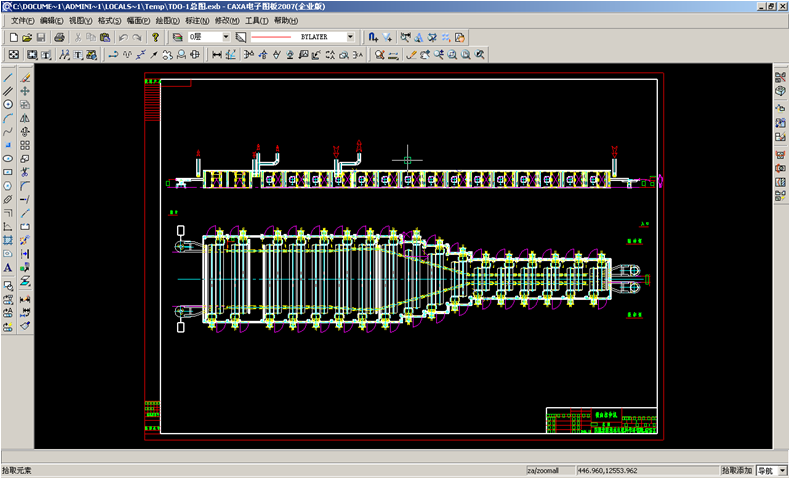Click the title block in the drawing
The width and height of the screenshot is (790, 479).
coord(602,420)
